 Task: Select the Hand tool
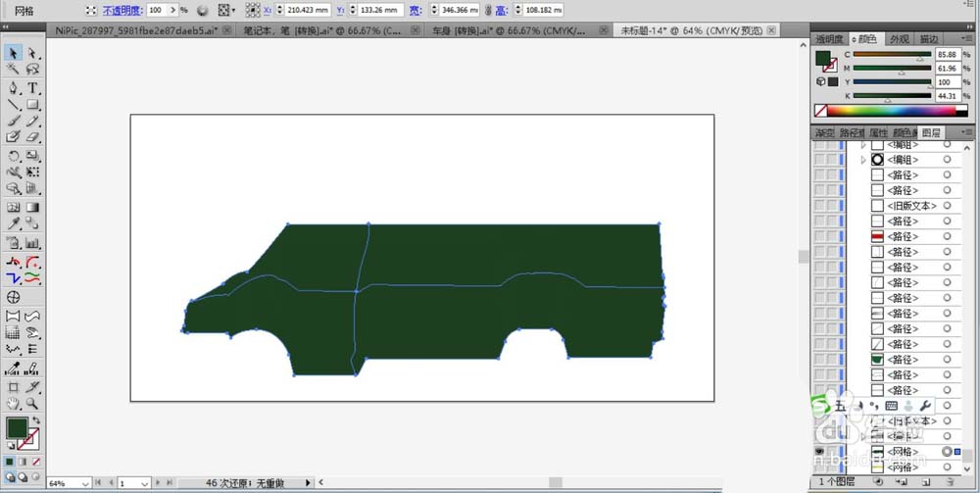tap(13, 404)
